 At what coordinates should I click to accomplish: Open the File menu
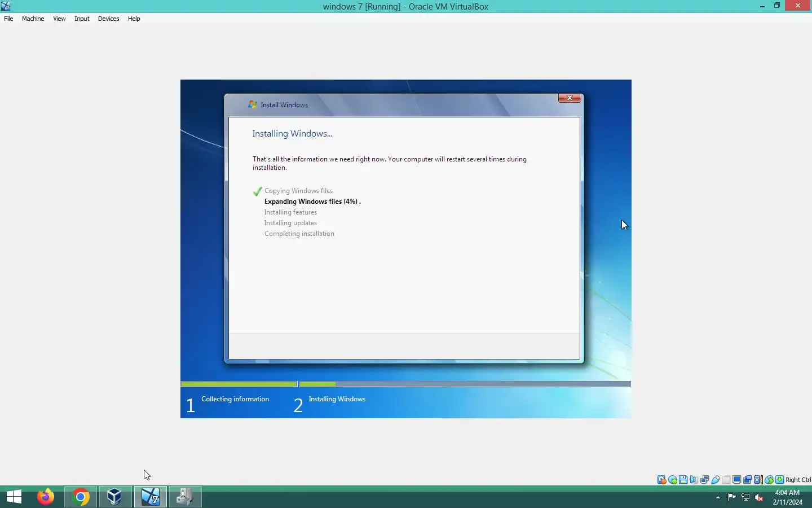click(x=8, y=19)
